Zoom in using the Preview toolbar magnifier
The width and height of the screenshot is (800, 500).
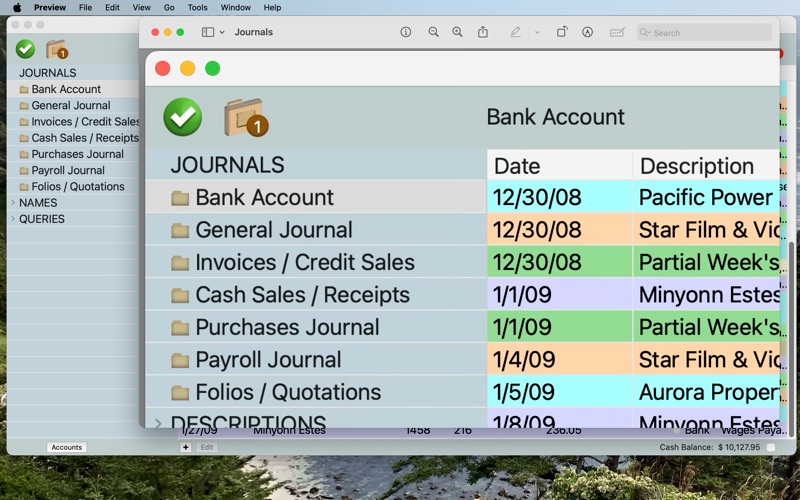click(457, 32)
